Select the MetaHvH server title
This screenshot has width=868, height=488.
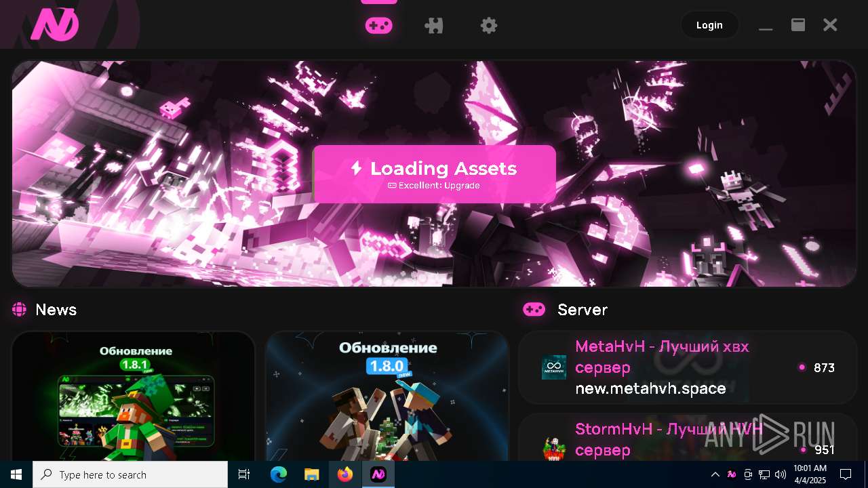click(662, 357)
